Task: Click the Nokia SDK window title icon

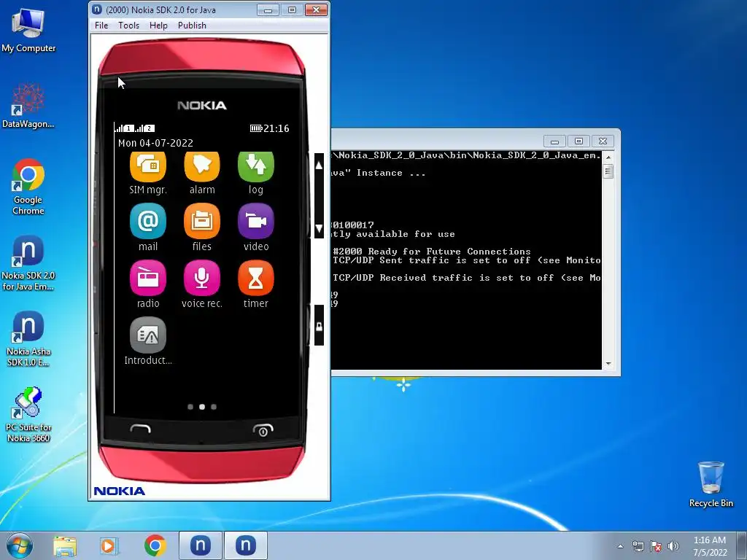Action: tap(97, 9)
